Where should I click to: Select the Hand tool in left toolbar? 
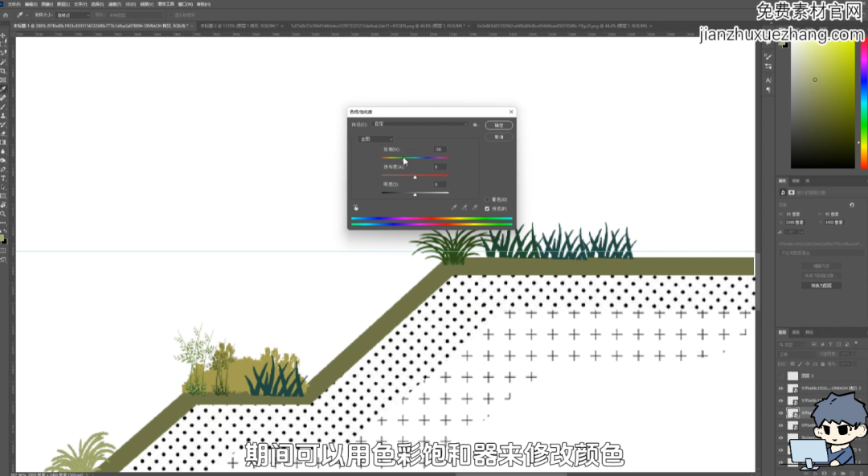[3, 205]
